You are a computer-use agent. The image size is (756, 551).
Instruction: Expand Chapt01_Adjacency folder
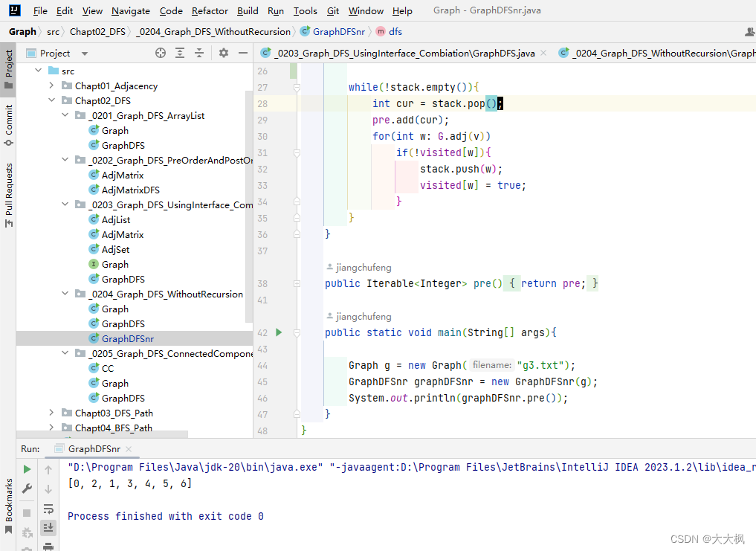coord(51,86)
